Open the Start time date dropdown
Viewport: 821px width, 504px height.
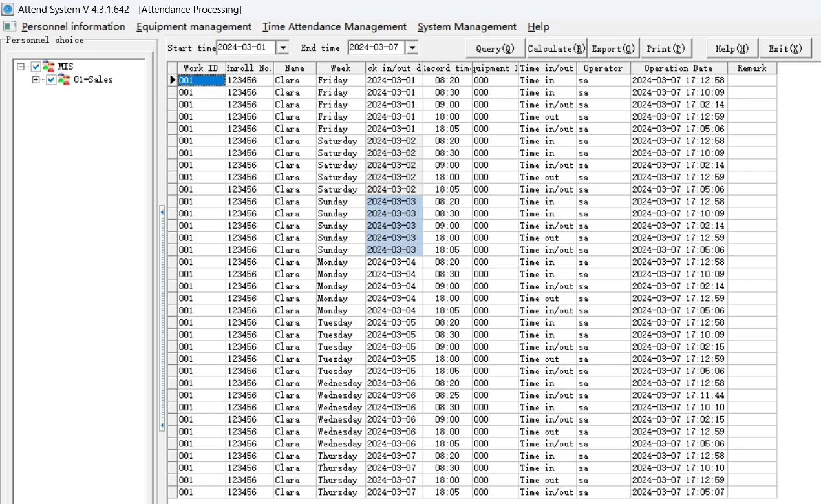[x=283, y=48]
